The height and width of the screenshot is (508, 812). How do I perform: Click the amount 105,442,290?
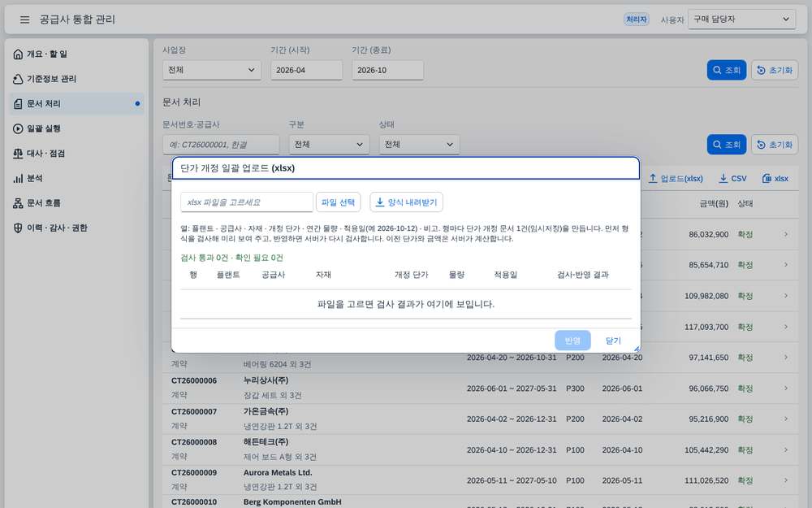click(706, 450)
